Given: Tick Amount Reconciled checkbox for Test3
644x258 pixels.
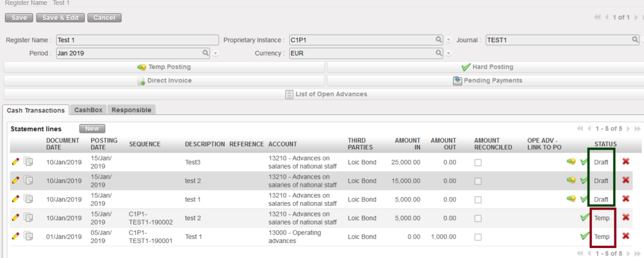Looking at the screenshot, I should click(479, 163).
